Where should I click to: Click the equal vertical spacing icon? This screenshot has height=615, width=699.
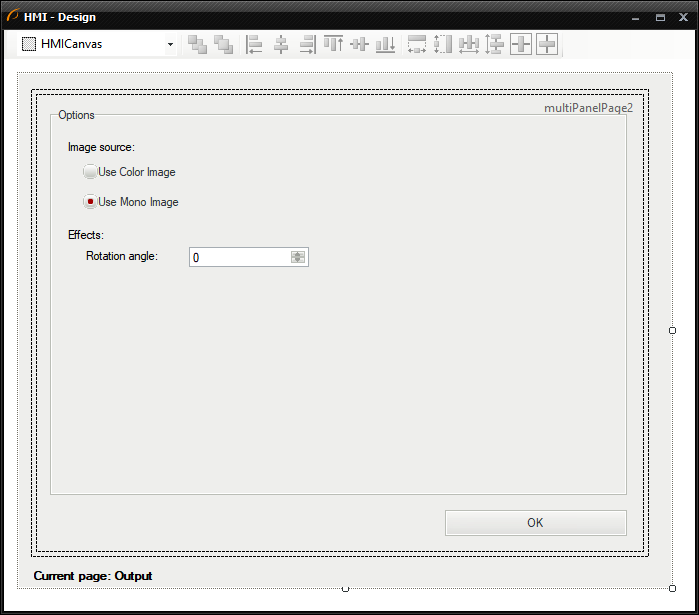(494, 44)
